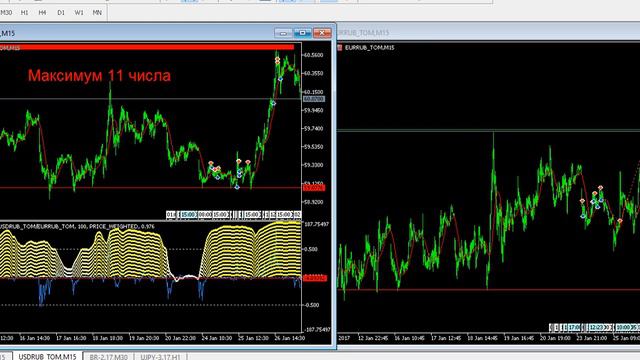Click the 59.5350 price scale value

pos(313,147)
